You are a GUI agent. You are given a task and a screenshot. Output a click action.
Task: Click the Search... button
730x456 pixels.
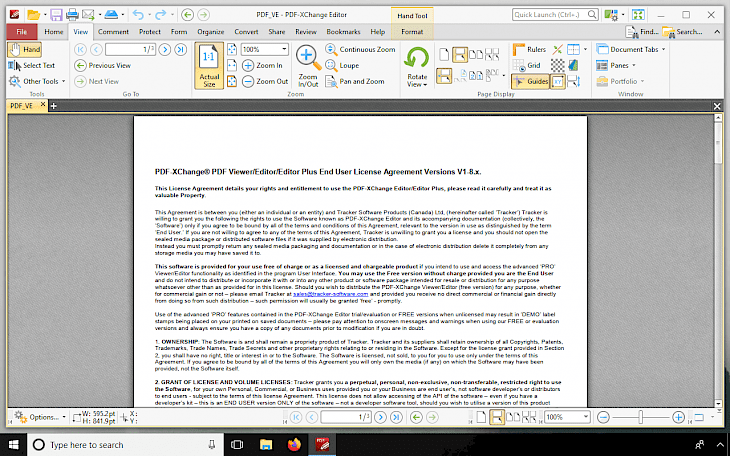[x=683, y=32]
